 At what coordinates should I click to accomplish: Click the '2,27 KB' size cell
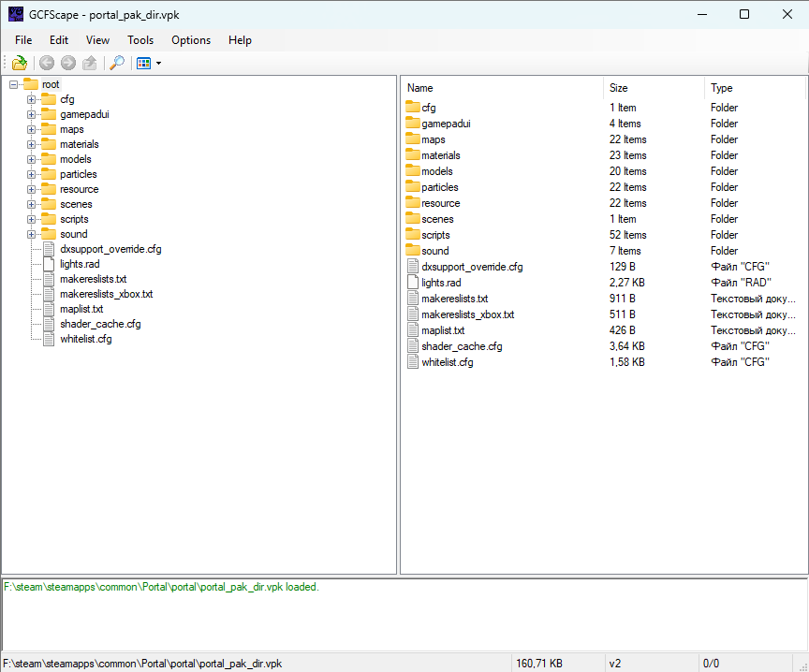tap(626, 283)
